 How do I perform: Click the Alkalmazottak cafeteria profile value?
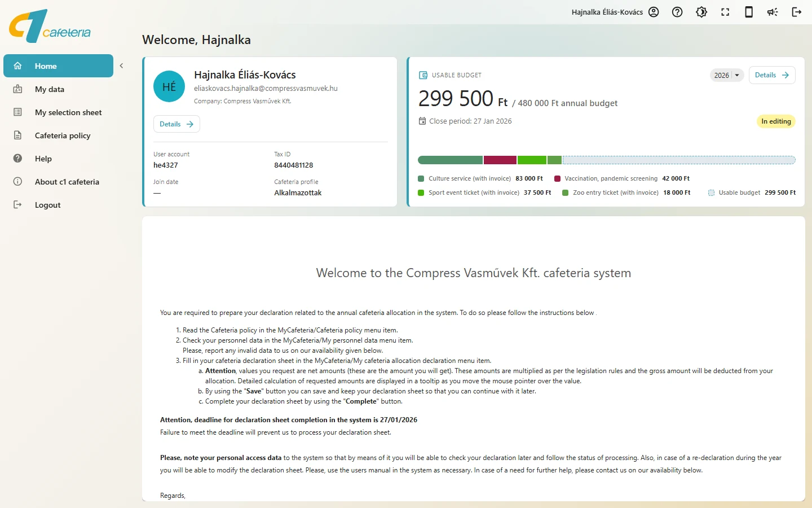tap(298, 193)
